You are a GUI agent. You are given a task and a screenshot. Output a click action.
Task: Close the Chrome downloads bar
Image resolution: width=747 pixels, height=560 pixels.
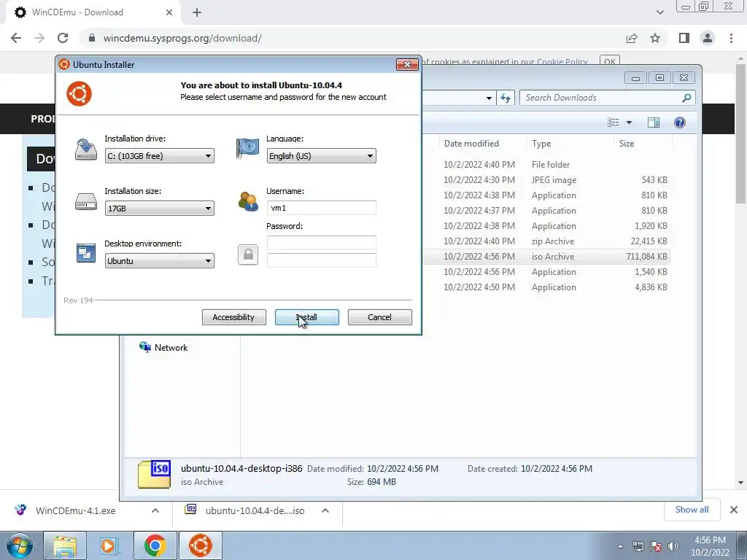tap(734, 510)
